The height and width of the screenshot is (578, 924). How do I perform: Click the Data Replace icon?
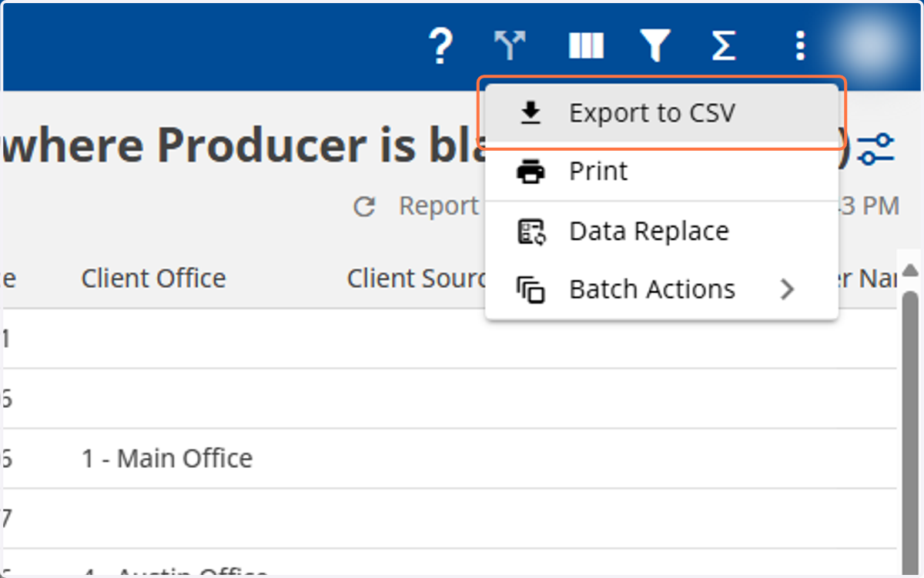point(531,231)
